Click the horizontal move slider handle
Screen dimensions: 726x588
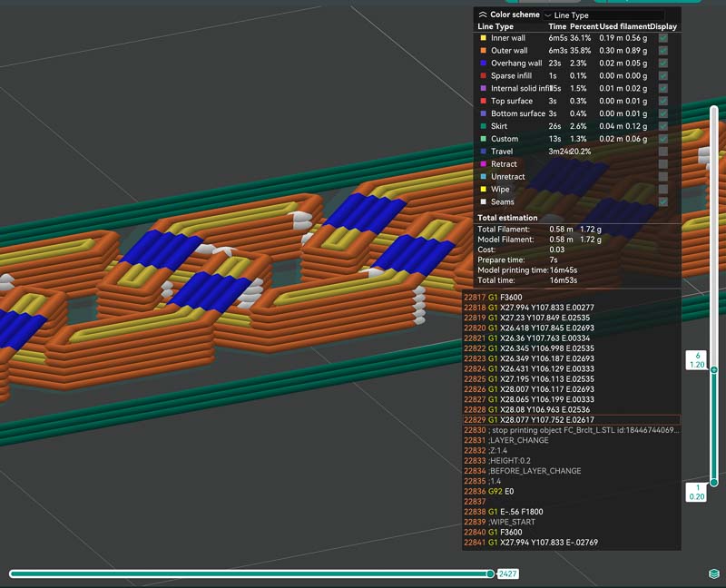tap(490, 573)
